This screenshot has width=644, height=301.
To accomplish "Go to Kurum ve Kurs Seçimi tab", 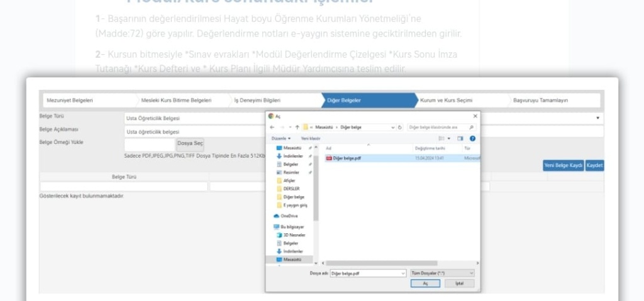I will [x=446, y=100].
